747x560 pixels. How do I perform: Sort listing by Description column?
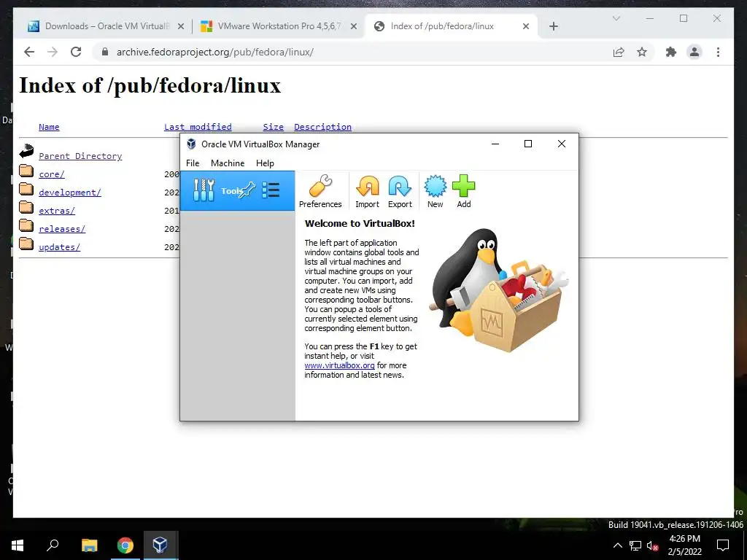[322, 127]
